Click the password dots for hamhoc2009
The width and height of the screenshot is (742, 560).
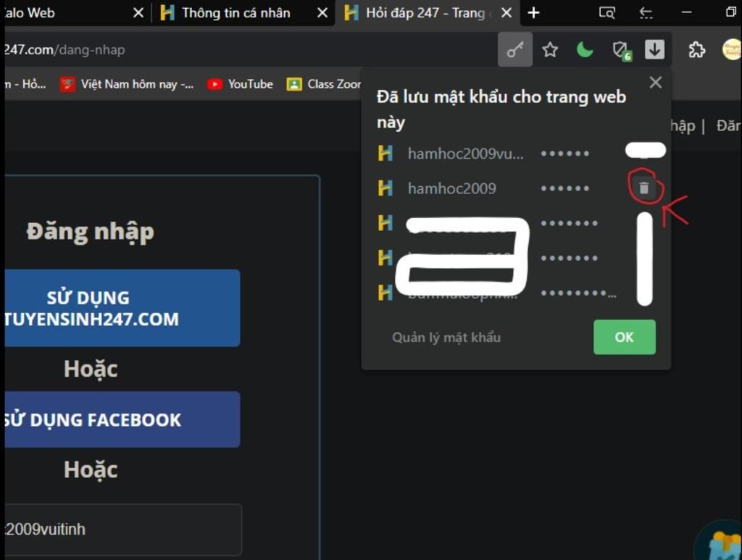click(565, 188)
